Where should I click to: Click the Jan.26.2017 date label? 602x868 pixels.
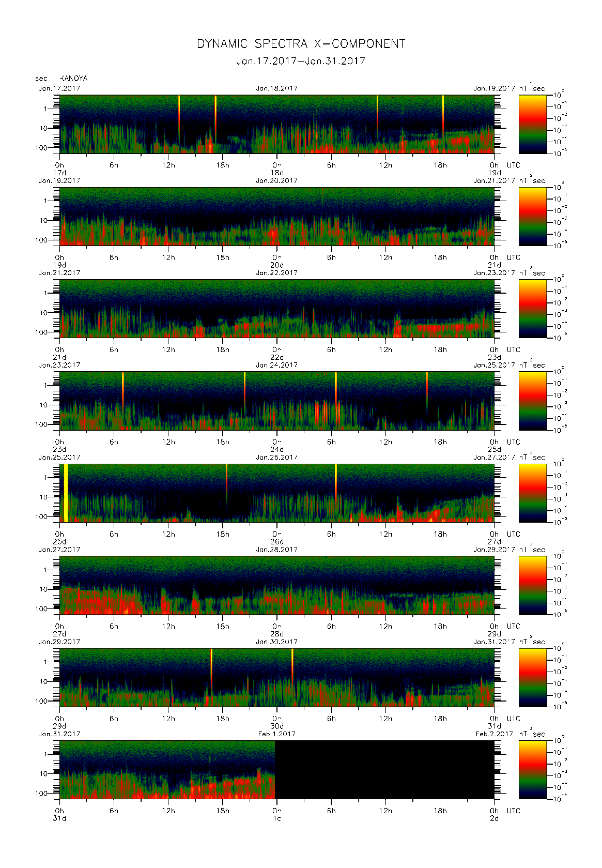pyautogui.click(x=277, y=458)
